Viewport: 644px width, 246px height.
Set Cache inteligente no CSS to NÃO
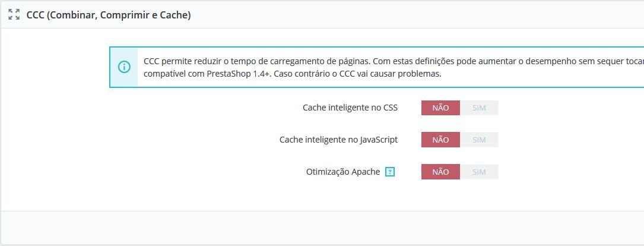pos(440,108)
